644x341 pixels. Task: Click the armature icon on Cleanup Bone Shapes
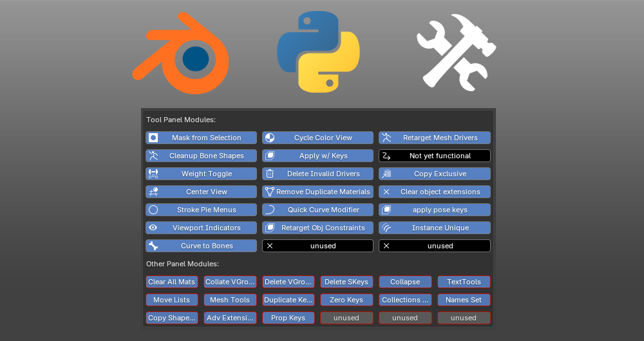tap(153, 156)
